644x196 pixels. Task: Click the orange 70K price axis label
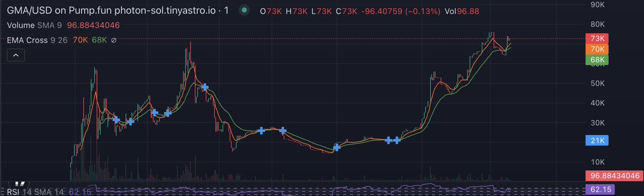click(x=597, y=49)
